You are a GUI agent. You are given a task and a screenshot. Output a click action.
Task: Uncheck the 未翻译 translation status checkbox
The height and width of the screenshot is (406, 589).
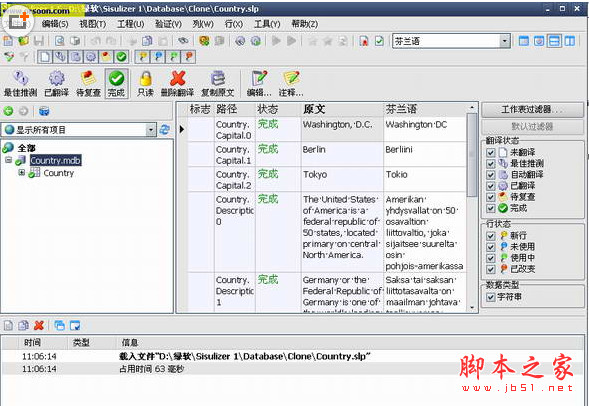[x=490, y=152]
